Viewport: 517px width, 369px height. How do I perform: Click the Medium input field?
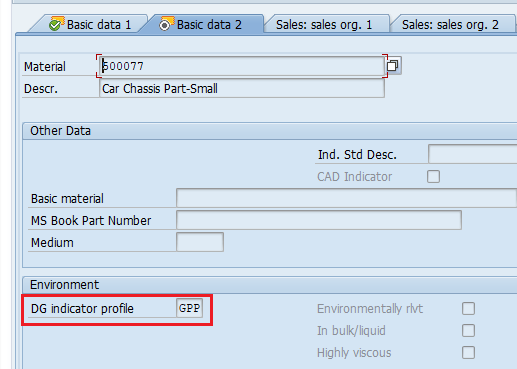point(200,242)
